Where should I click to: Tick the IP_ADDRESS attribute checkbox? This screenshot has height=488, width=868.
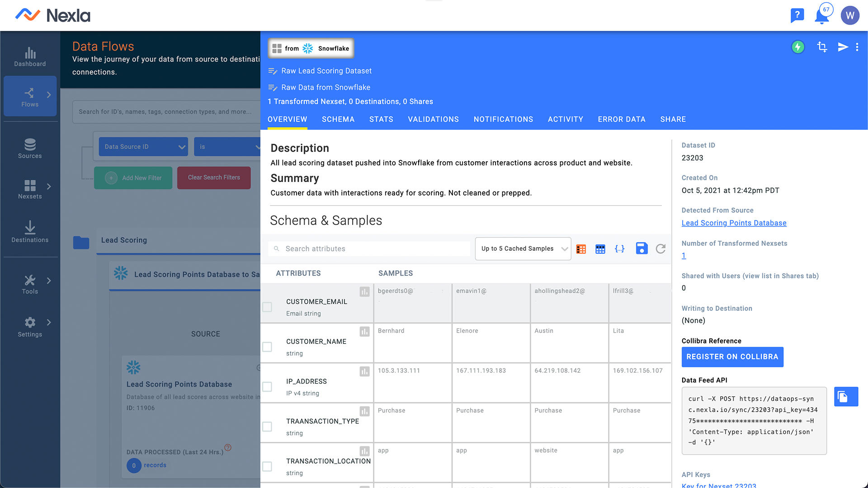click(267, 387)
